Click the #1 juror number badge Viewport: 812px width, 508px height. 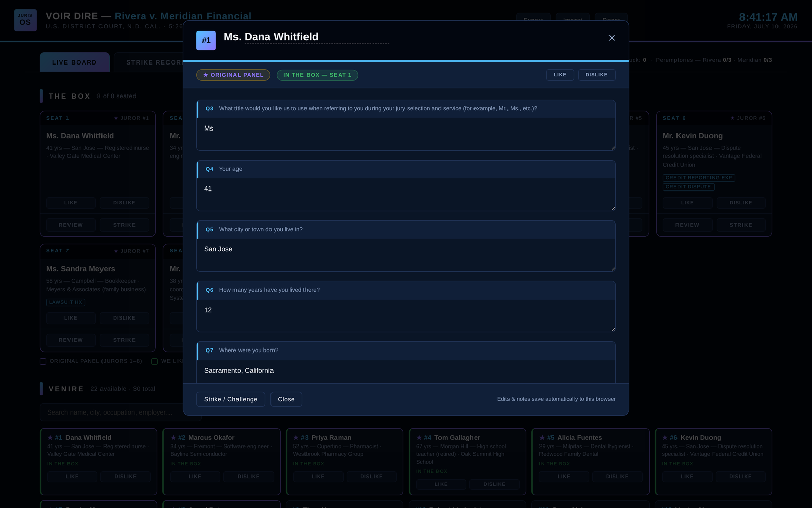(206, 41)
